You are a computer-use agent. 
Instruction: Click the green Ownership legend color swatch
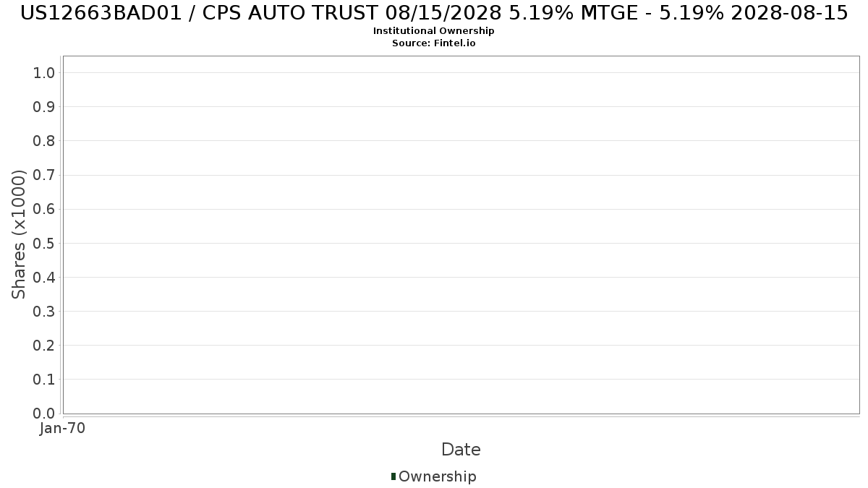393,476
